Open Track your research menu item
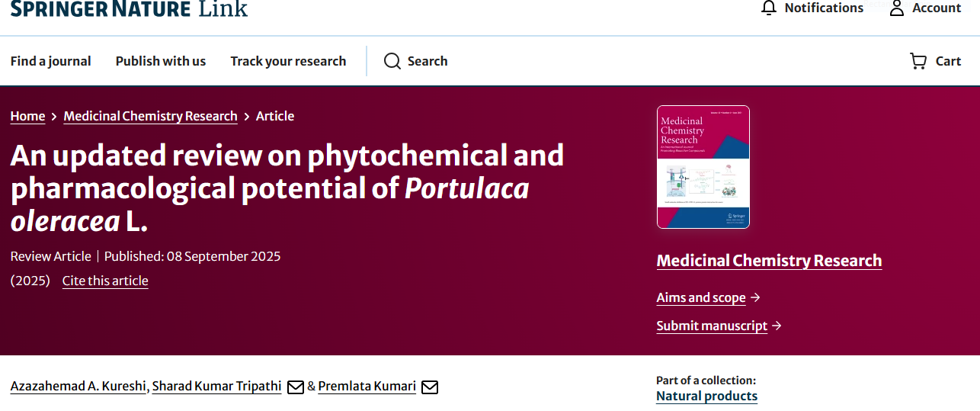Screen dimensions: 980x411 [288, 61]
